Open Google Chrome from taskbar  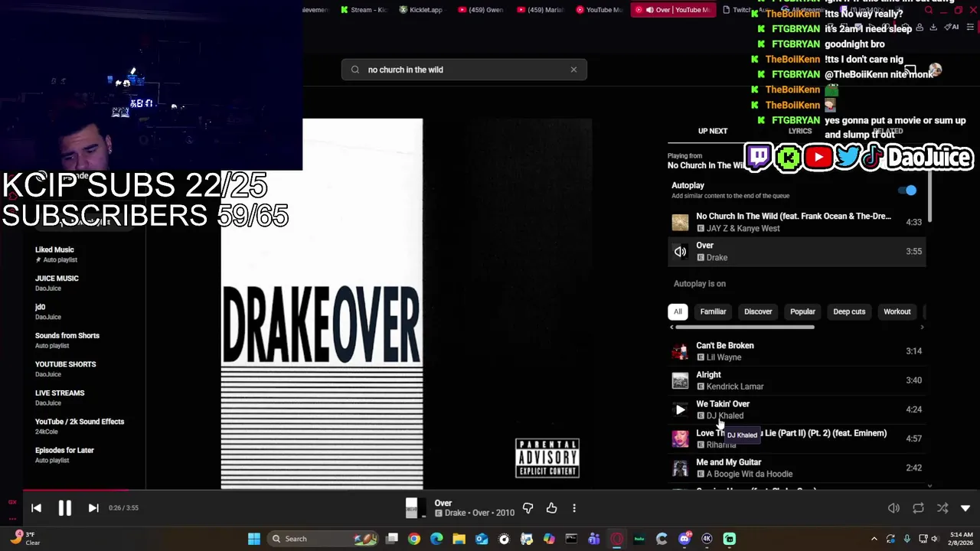click(414, 539)
